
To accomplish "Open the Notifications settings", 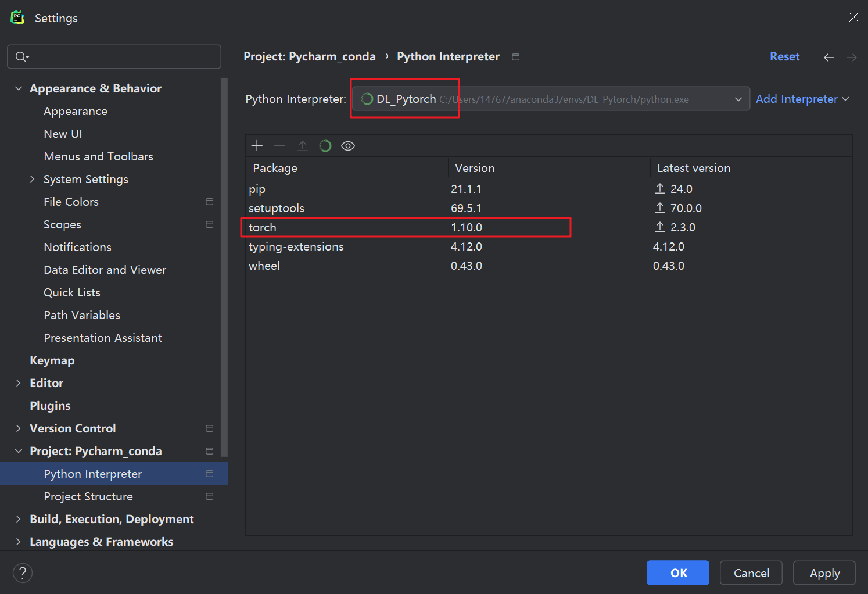I will 77,247.
